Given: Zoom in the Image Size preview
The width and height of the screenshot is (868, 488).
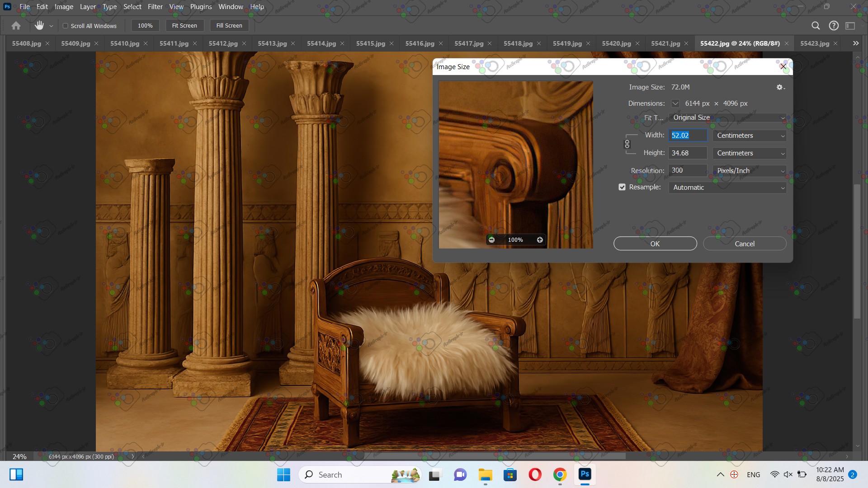Looking at the screenshot, I should [x=540, y=240].
